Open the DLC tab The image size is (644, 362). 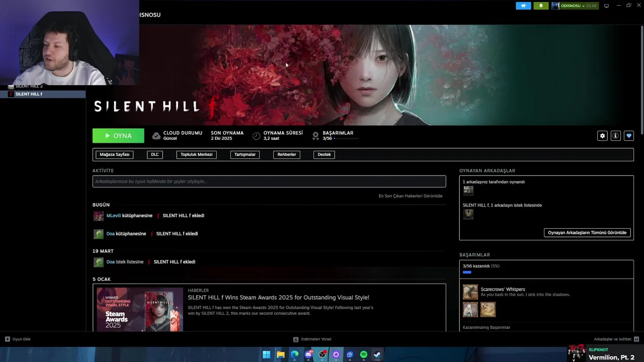pyautogui.click(x=155, y=154)
